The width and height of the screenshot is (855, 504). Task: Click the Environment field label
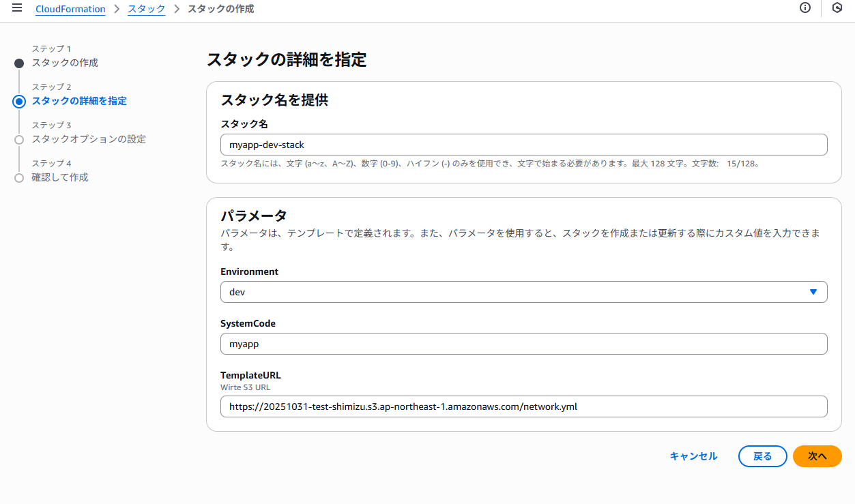tap(249, 271)
